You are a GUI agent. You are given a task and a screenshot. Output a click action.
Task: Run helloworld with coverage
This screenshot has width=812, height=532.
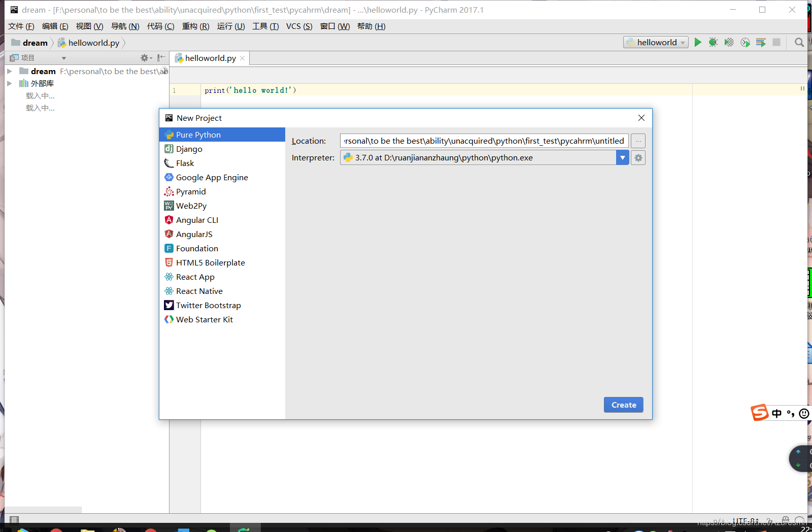click(729, 42)
